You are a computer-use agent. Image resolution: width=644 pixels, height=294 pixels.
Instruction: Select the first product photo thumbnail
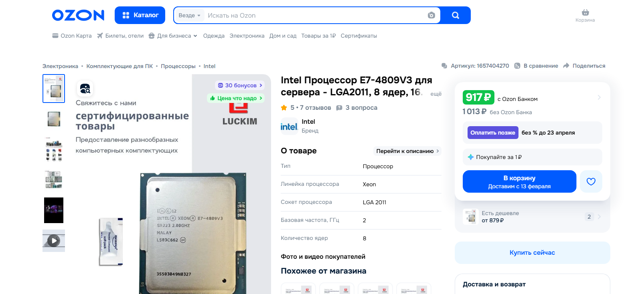54,89
